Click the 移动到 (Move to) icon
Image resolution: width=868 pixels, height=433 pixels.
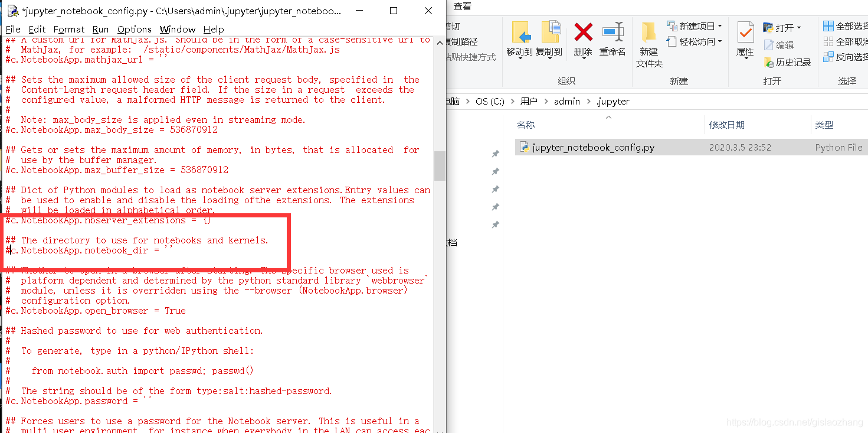[519, 35]
